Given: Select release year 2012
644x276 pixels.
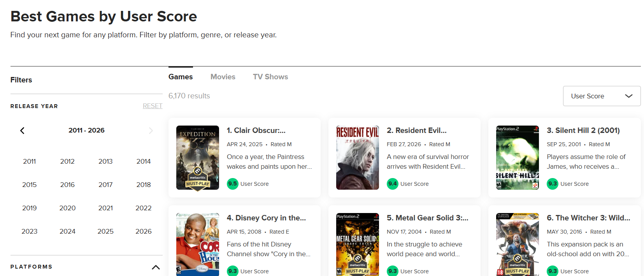Looking at the screenshot, I should [67, 161].
